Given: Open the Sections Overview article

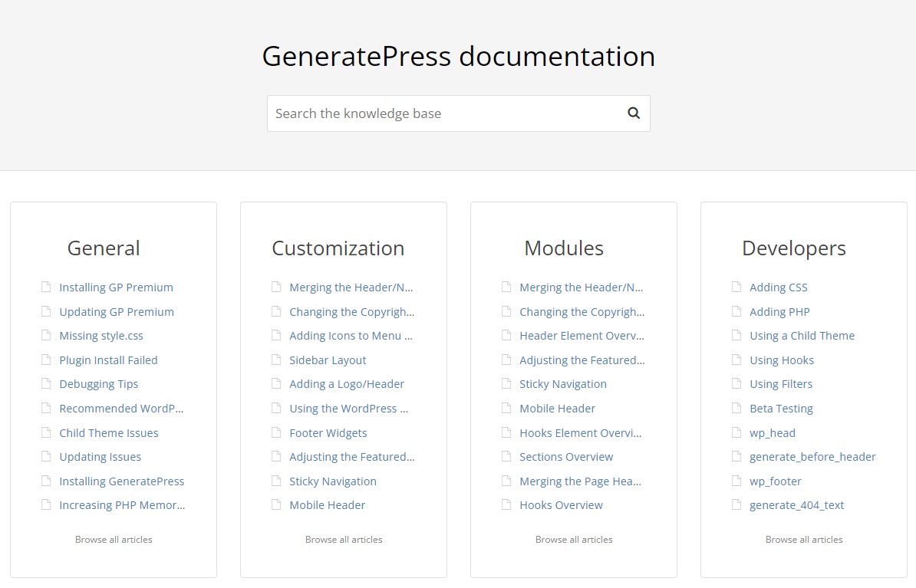Looking at the screenshot, I should click(566, 457).
